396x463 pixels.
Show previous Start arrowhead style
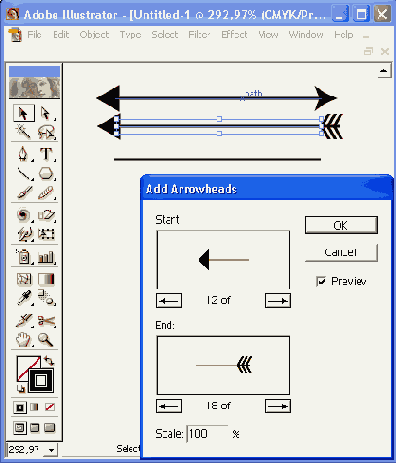169,301
